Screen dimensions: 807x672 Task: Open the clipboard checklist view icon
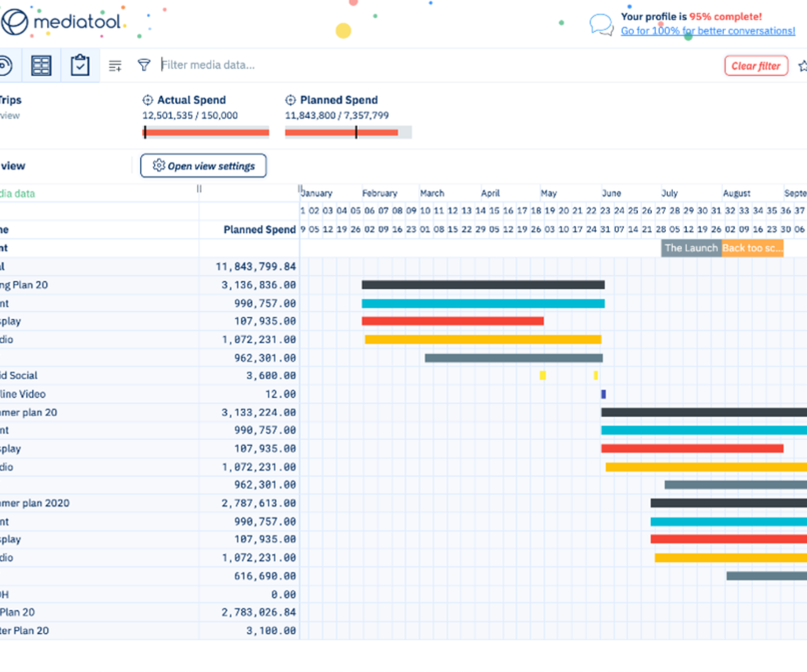point(80,66)
